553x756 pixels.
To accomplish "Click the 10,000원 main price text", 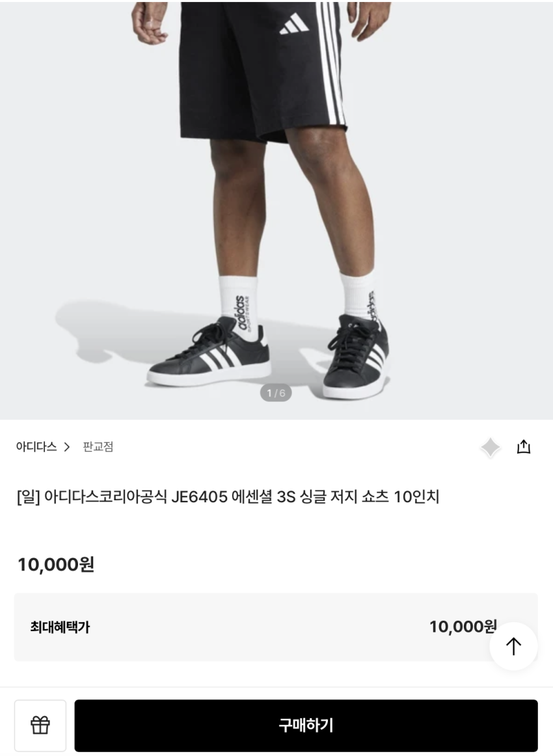I will point(56,564).
